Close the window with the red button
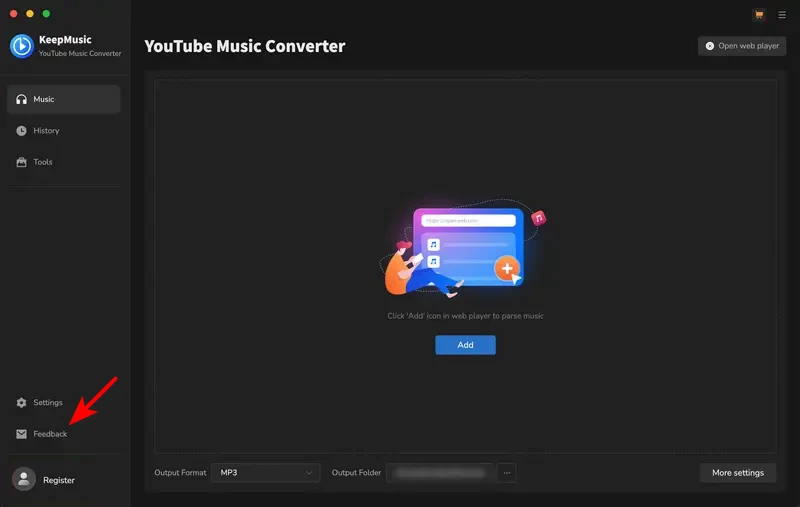The image size is (800, 507). [14, 14]
